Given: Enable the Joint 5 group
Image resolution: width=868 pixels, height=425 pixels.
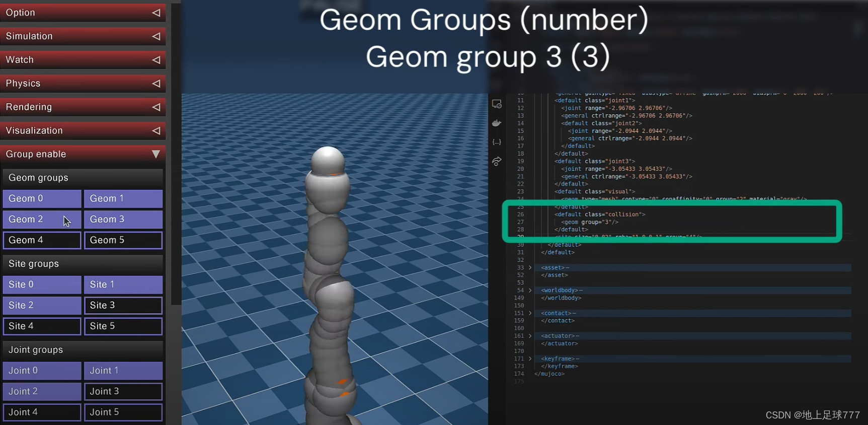Looking at the screenshot, I should tap(123, 412).
